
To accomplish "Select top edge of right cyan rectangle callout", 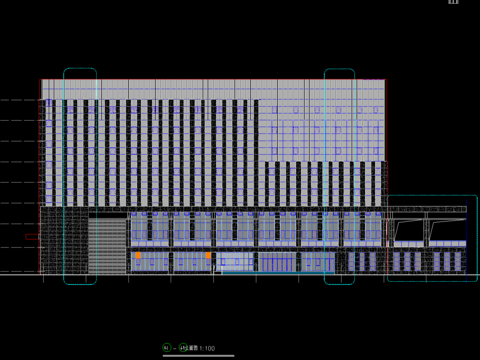I will pyautogui.click(x=432, y=196).
